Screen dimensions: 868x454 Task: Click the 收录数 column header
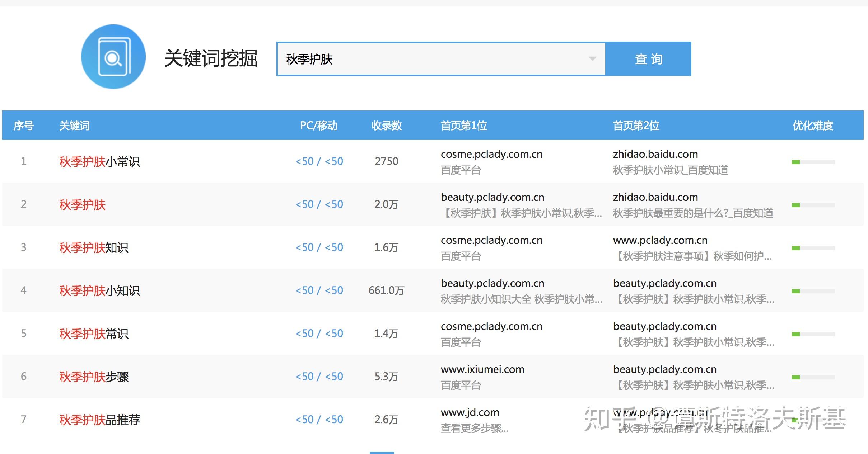(x=386, y=126)
